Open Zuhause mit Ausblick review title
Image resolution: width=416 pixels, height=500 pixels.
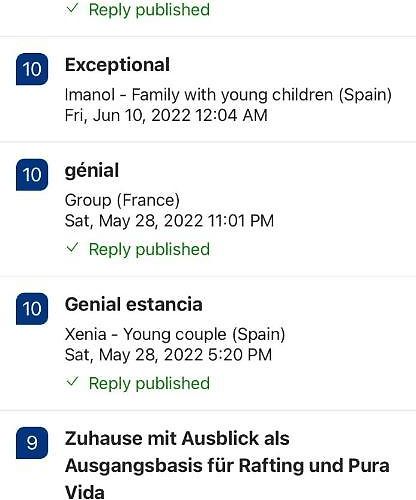[x=227, y=465]
